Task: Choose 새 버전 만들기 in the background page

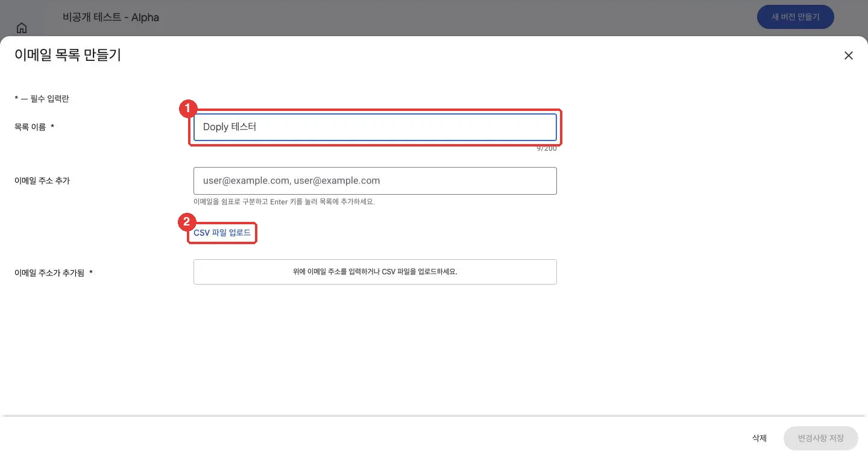Action: coord(796,17)
